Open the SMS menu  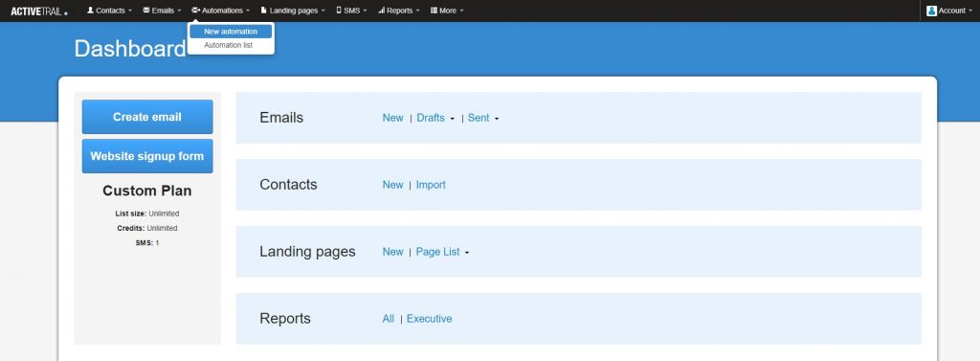[351, 11]
